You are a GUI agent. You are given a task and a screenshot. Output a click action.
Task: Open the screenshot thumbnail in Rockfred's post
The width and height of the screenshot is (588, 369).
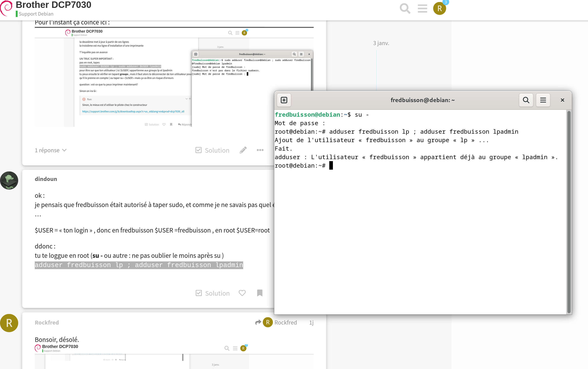174,356
